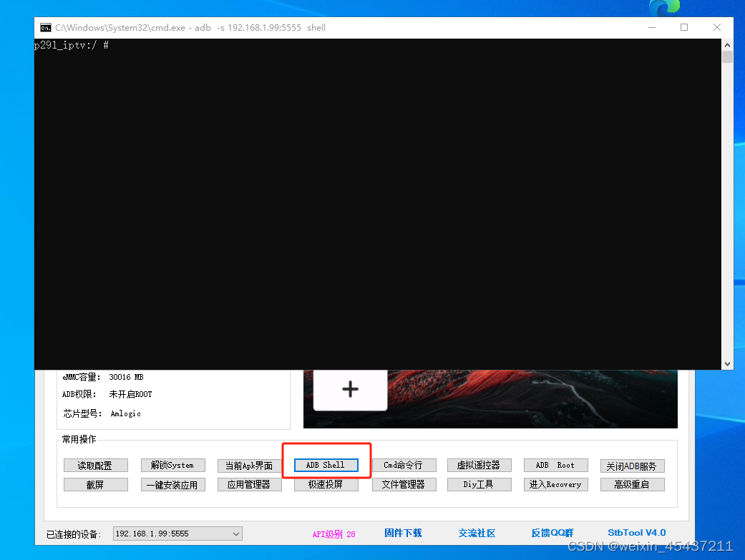Click 一键安装应用 button
The image size is (745, 560).
[x=173, y=484]
